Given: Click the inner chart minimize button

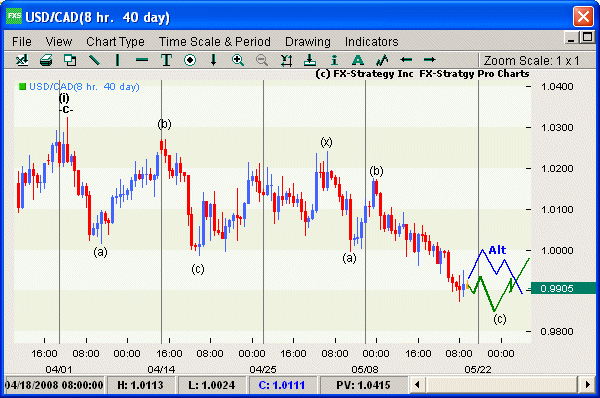Looking at the screenshot, I should pyautogui.click(x=571, y=38).
